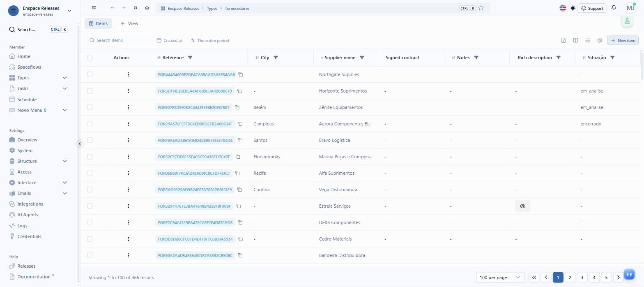Change language via the flag icon
Viewport: 644px width, 287px height.
[563, 8]
